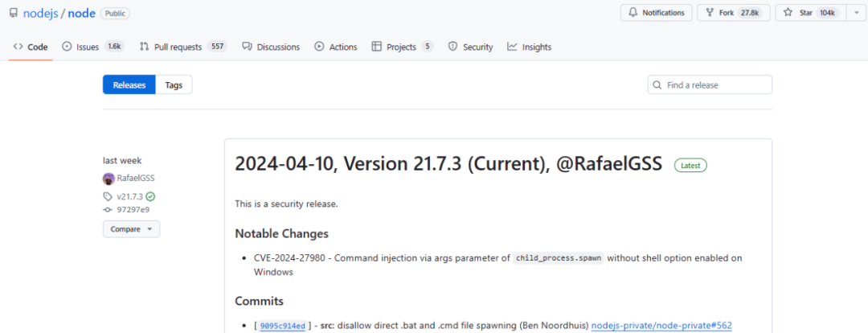Click the Issues circle icon
The image size is (868, 333).
[67, 47]
